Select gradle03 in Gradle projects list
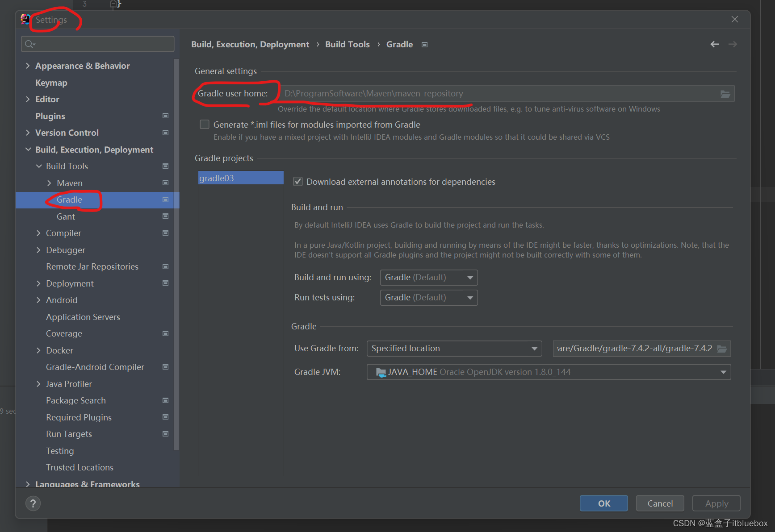This screenshot has height=532, width=775. 241,178
